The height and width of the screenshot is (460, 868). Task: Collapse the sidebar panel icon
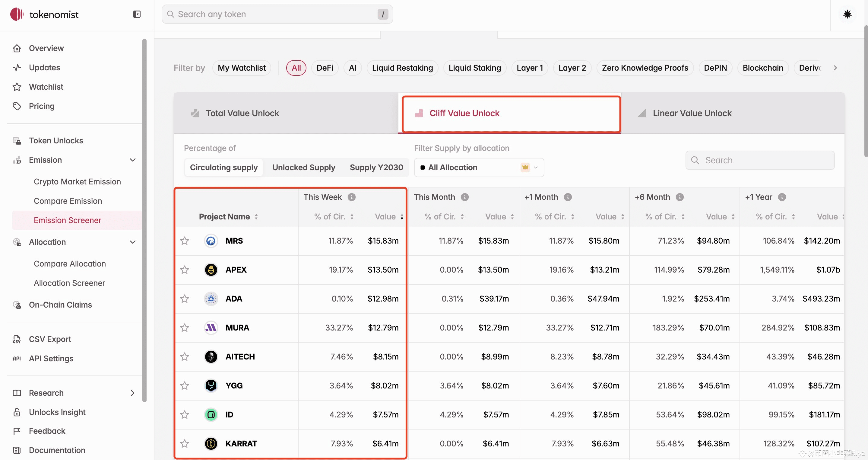[x=137, y=14]
